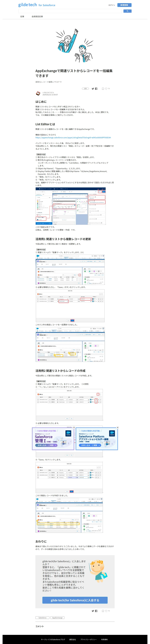The image size is (150, 644).
Task: Click the signup mascot character illustration
Action: pyautogui.click(x=98, y=571)
